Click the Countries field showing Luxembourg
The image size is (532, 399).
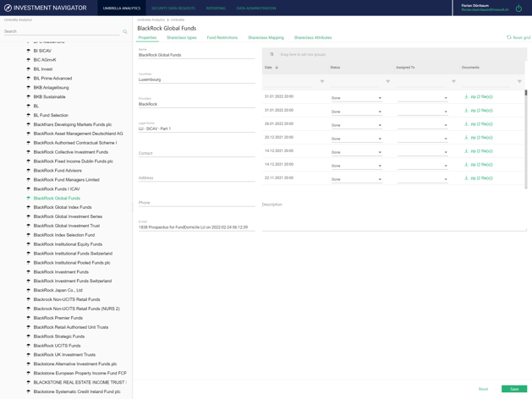(x=197, y=79)
